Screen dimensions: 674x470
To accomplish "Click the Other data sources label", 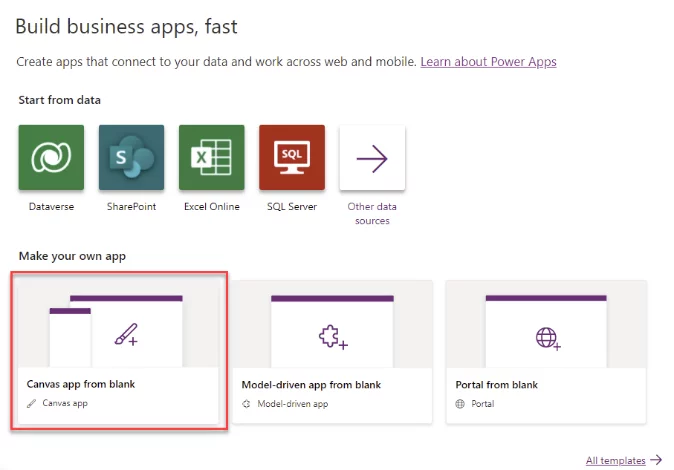I will click(372, 214).
